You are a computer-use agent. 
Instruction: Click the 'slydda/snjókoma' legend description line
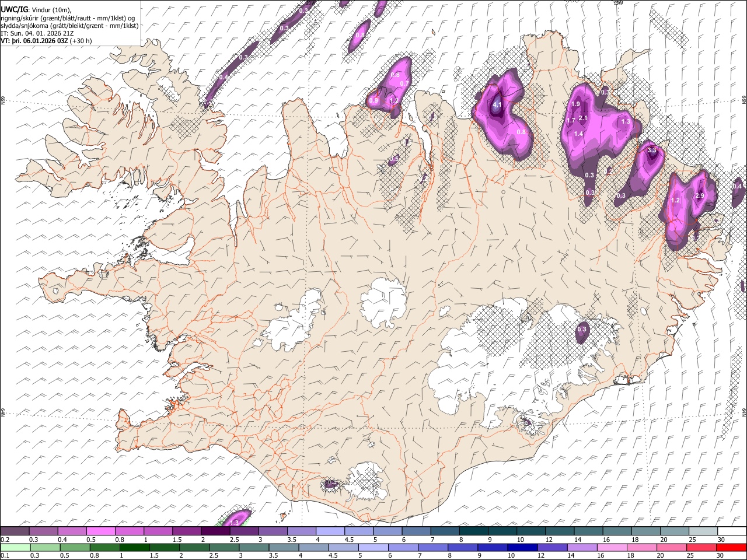(x=69, y=26)
